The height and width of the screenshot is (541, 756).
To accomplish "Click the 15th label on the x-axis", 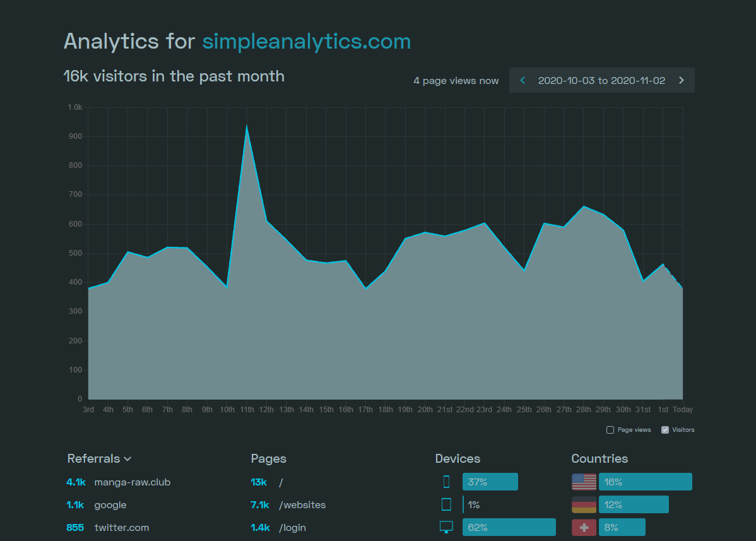I will point(326,409).
